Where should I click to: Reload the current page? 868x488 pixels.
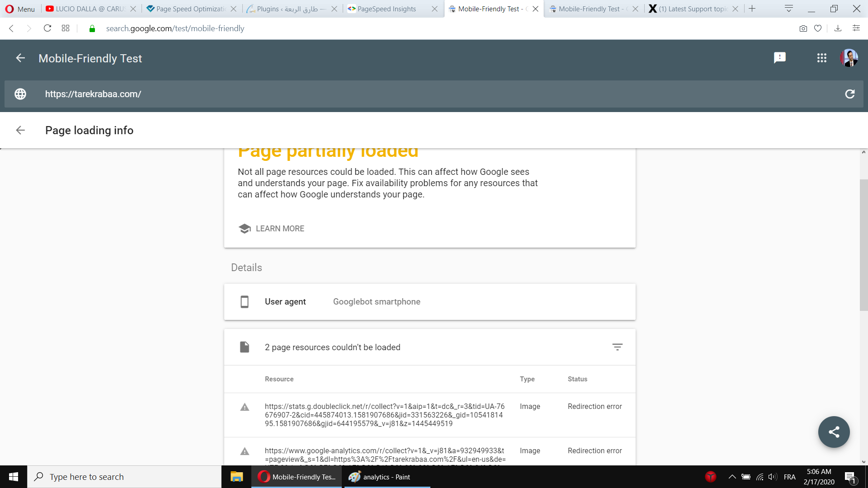coord(47,28)
